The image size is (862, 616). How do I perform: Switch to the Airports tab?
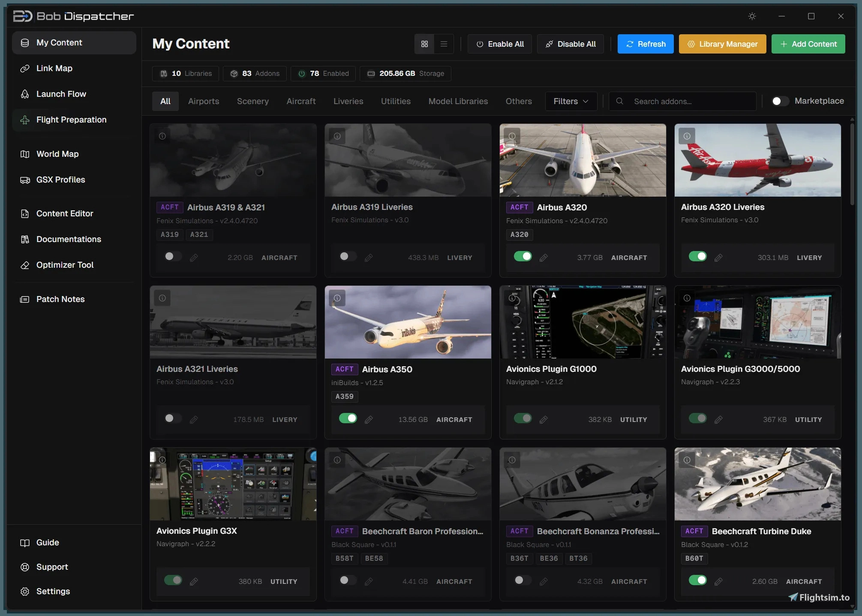point(204,101)
